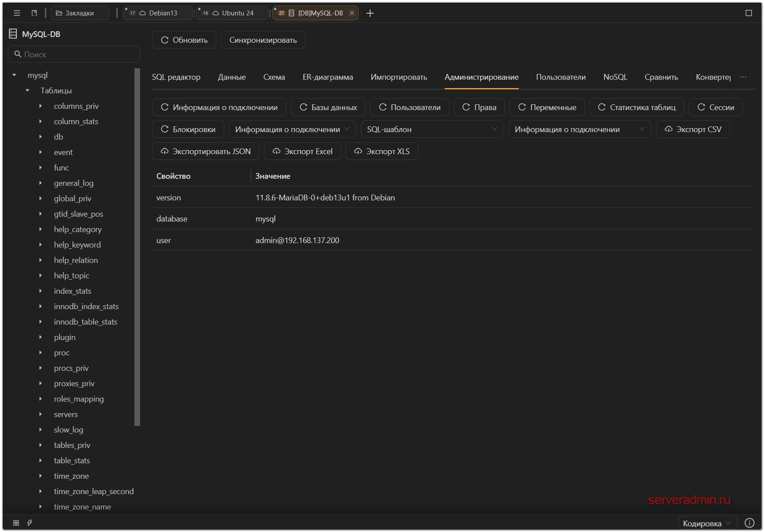764x532 pixels.
Task: Select the roles_mapping table
Action: pos(79,399)
